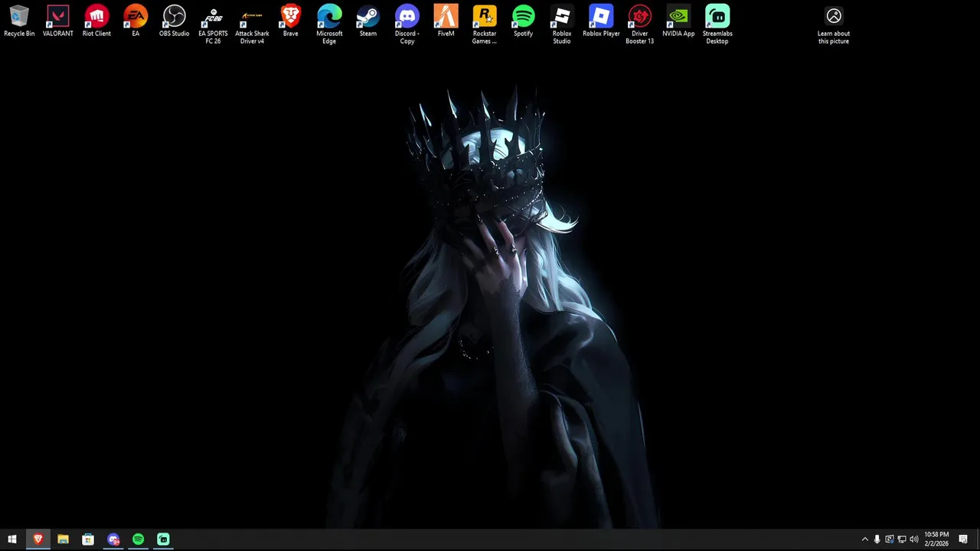Click the Show desktop sliver
The image size is (980, 551).
point(978,540)
